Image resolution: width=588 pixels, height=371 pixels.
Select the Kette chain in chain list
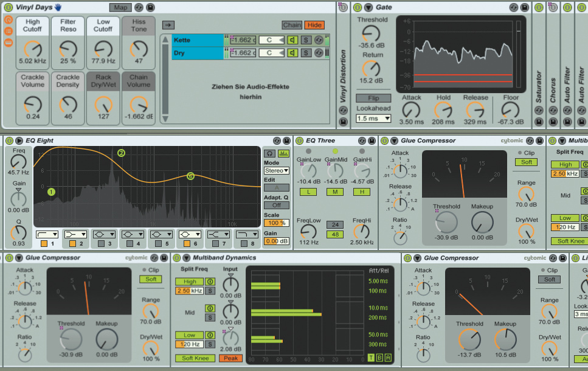pyautogui.click(x=198, y=40)
